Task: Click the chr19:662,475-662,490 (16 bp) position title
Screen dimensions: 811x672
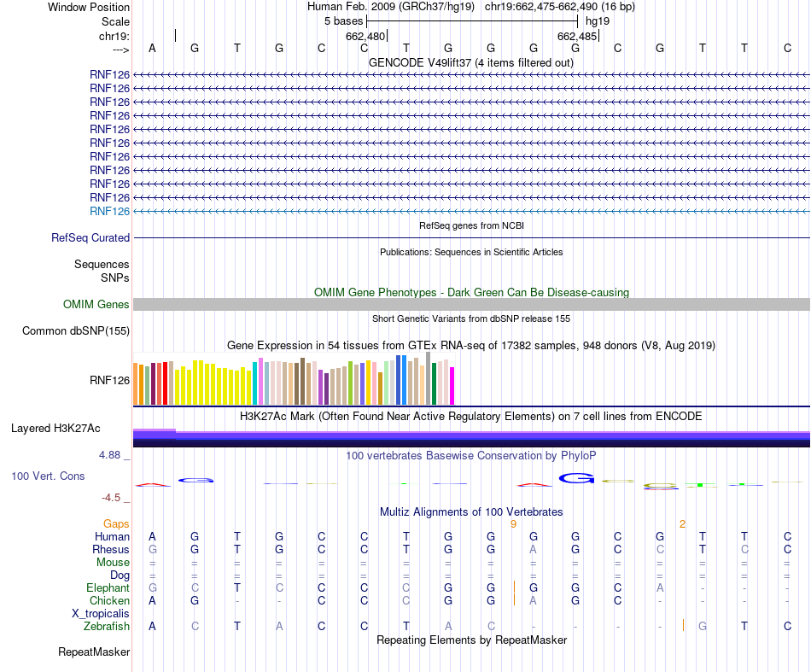Action: (560, 7)
